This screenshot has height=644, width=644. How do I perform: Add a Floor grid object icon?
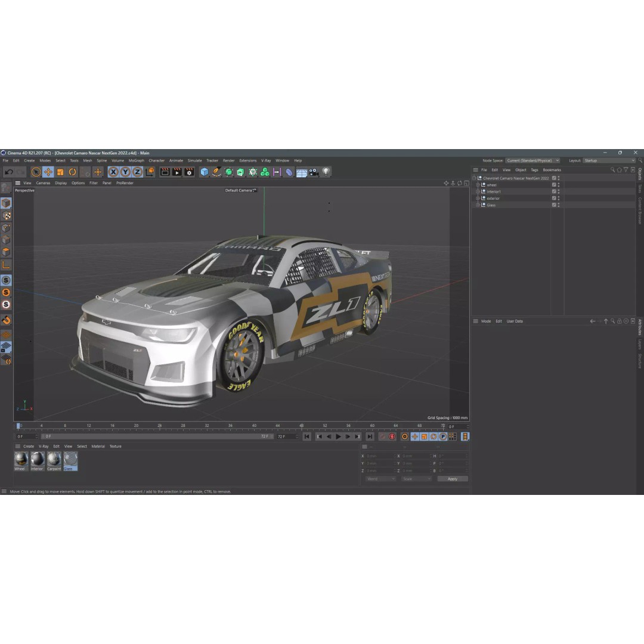coord(302,172)
